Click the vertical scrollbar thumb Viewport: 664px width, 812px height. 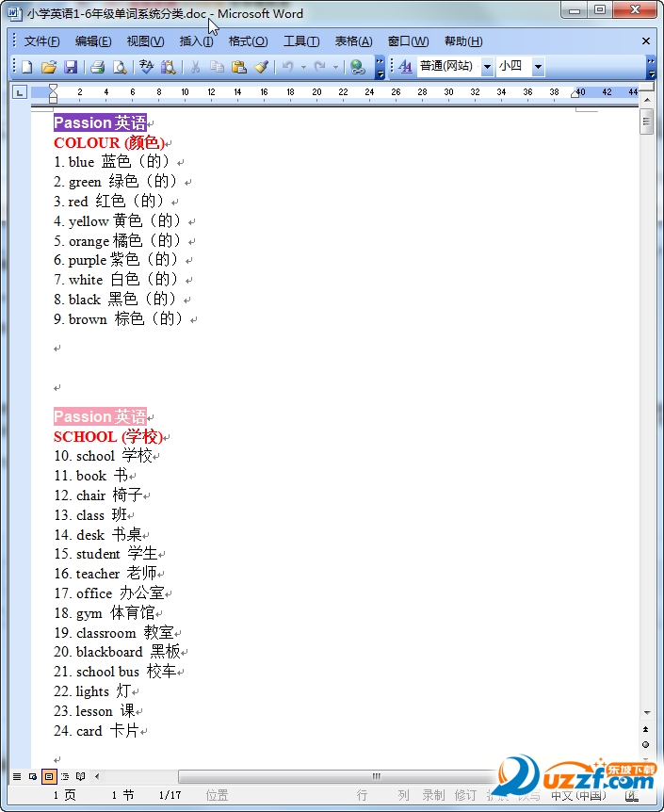(x=646, y=122)
